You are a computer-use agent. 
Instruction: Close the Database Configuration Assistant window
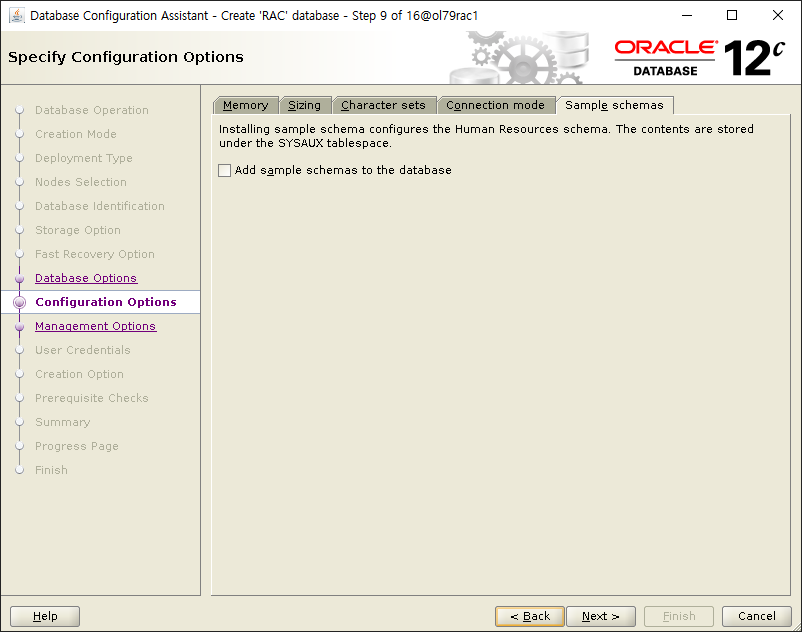pyautogui.click(x=777, y=15)
